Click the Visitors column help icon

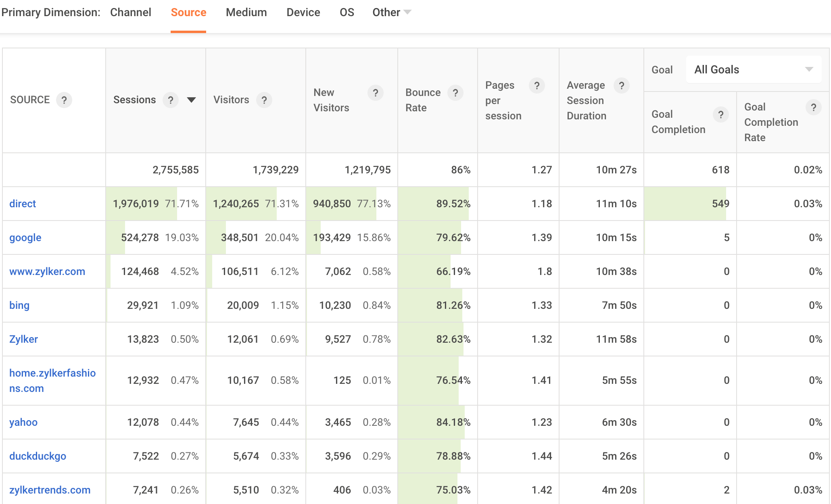point(264,100)
